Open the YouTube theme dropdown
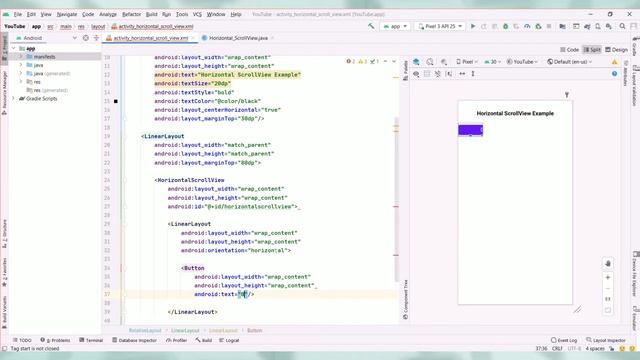 click(x=522, y=62)
